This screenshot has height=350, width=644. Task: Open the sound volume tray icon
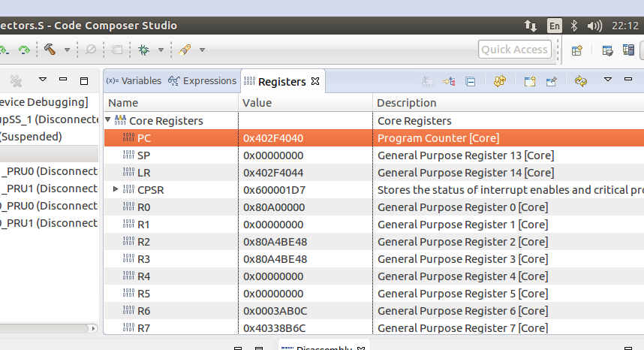(x=594, y=26)
